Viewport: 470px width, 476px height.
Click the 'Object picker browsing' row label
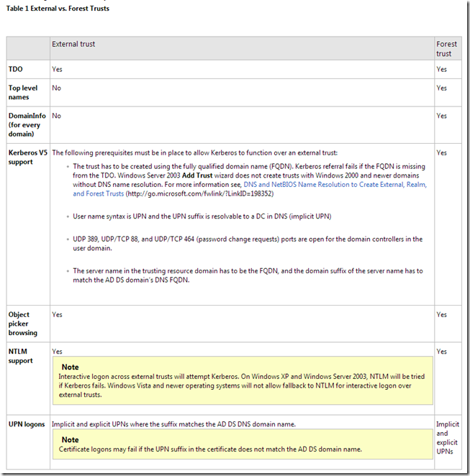(23, 324)
